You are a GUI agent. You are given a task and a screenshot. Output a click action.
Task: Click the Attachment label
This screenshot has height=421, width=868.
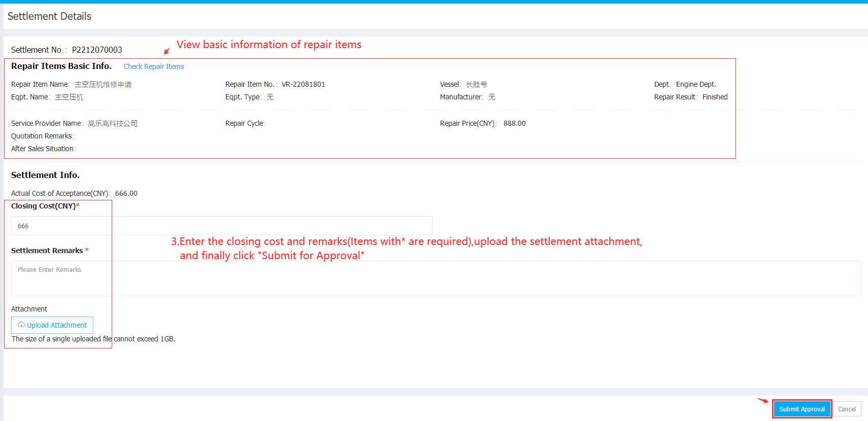click(x=29, y=309)
